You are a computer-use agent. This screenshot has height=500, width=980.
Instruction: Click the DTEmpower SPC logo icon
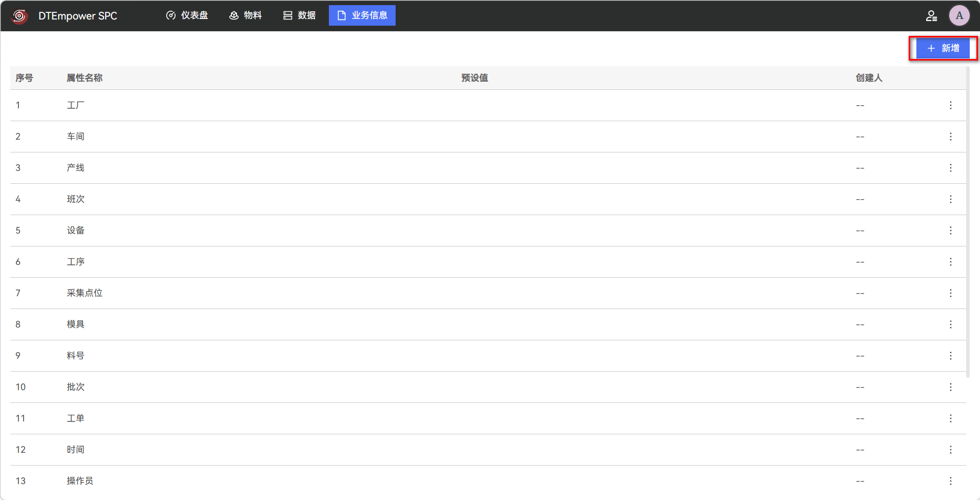19,16
